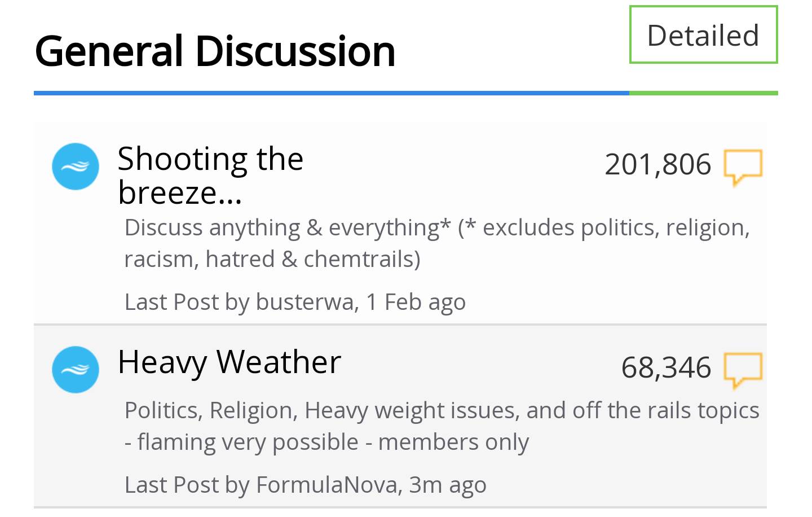Click the busterwa username
812x517 pixels.
306,302
